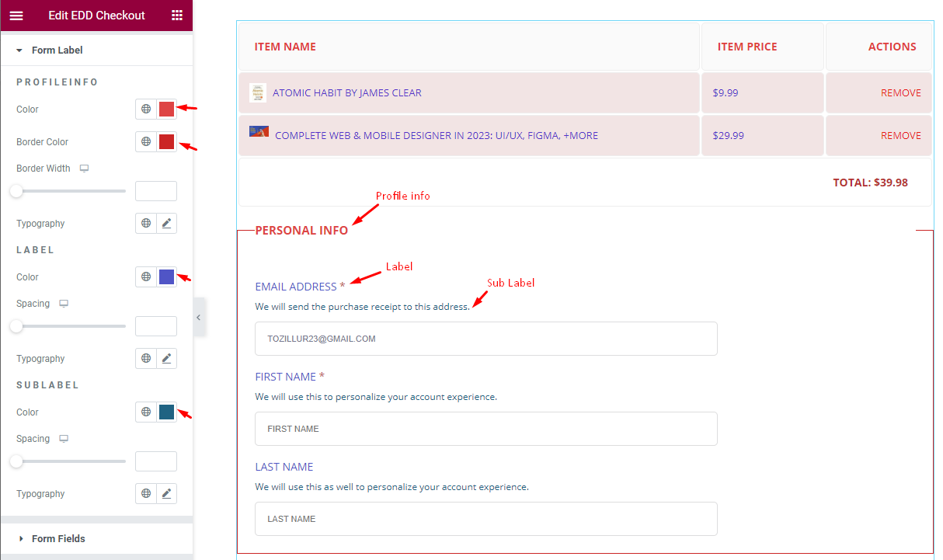The height and width of the screenshot is (560, 943).
Task: Open Sublabel Typography edit pencil
Action: point(166,493)
